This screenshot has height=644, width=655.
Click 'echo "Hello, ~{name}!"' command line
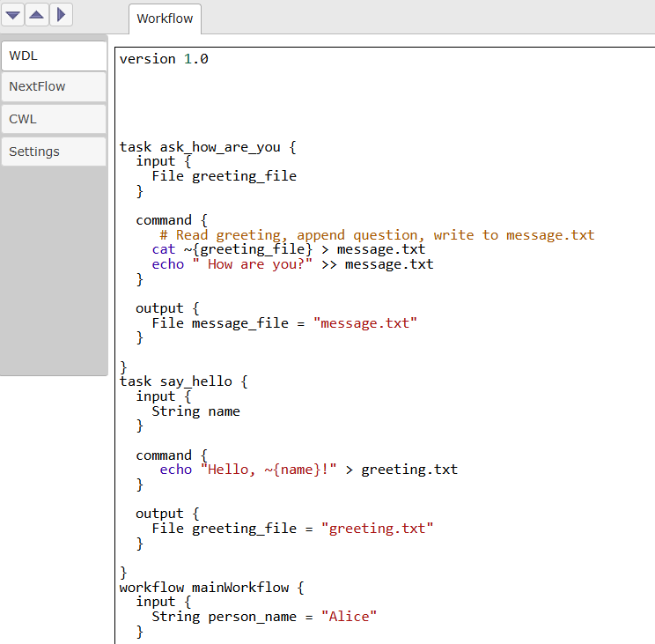[x=309, y=470]
